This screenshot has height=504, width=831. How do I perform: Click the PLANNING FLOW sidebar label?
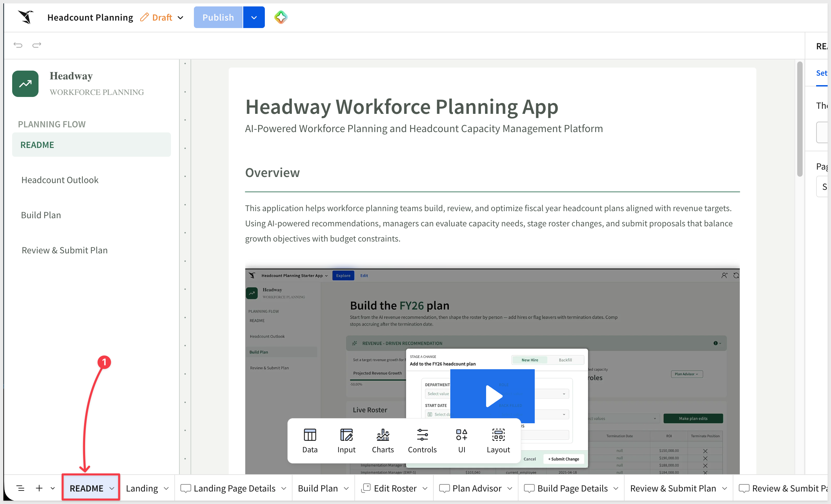click(52, 124)
